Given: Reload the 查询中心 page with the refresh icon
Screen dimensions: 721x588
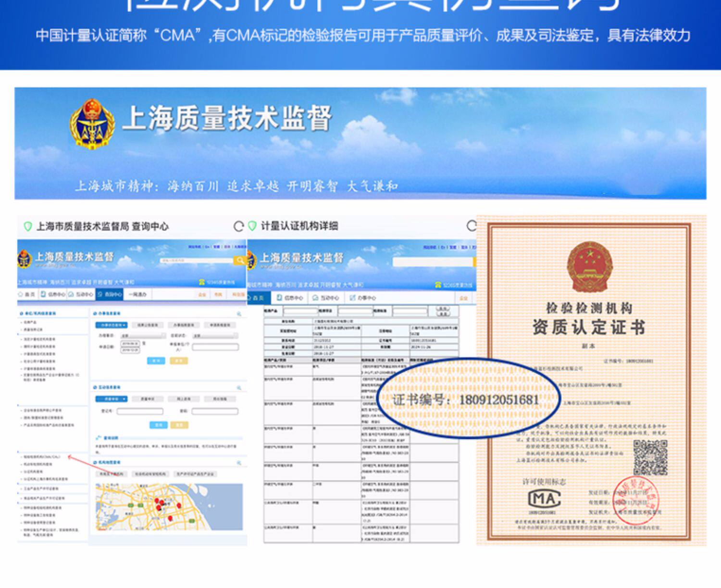Looking at the screenshot, I should tap(238, 226).
